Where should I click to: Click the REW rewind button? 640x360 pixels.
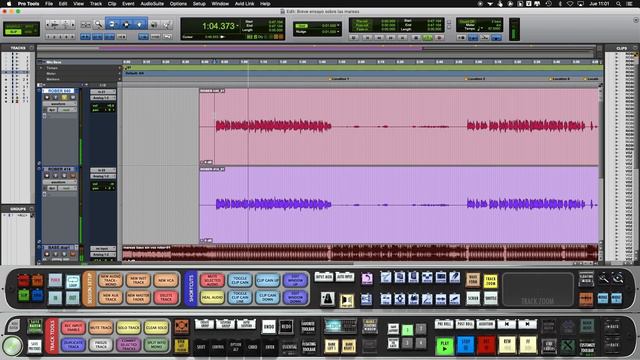coord(507,346)
